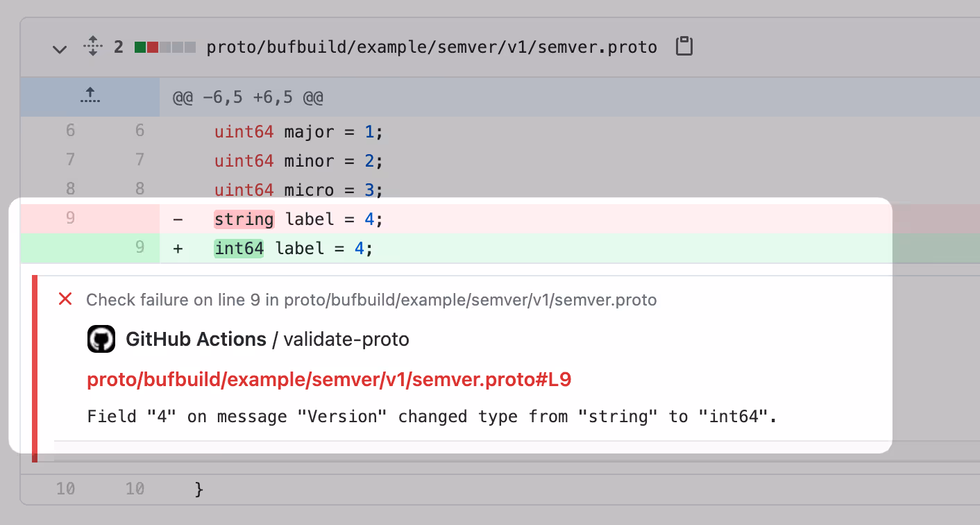
Task: Click the closing brace on line 10
Action: (199, 489)
